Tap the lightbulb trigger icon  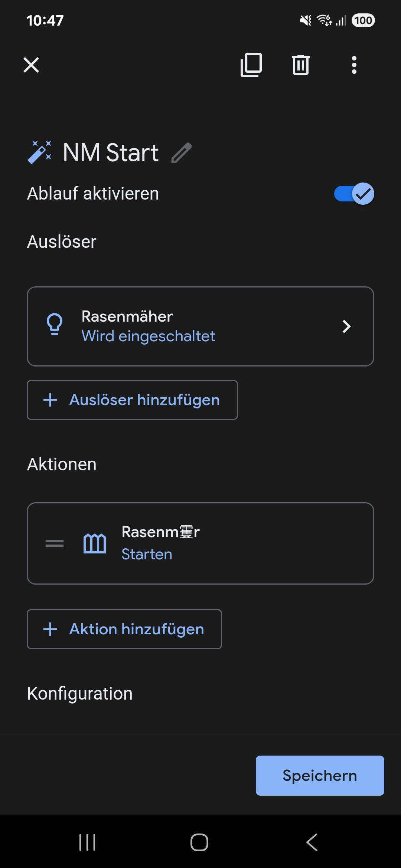(55, 325)
